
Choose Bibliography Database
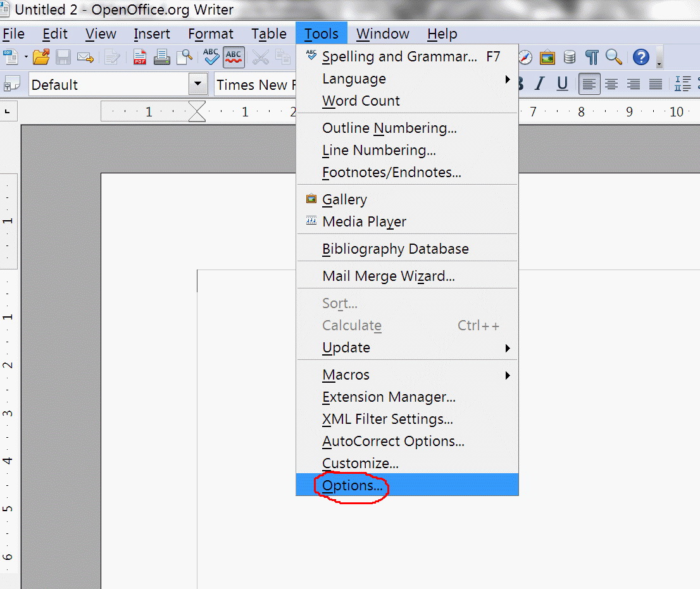[407, 249]
